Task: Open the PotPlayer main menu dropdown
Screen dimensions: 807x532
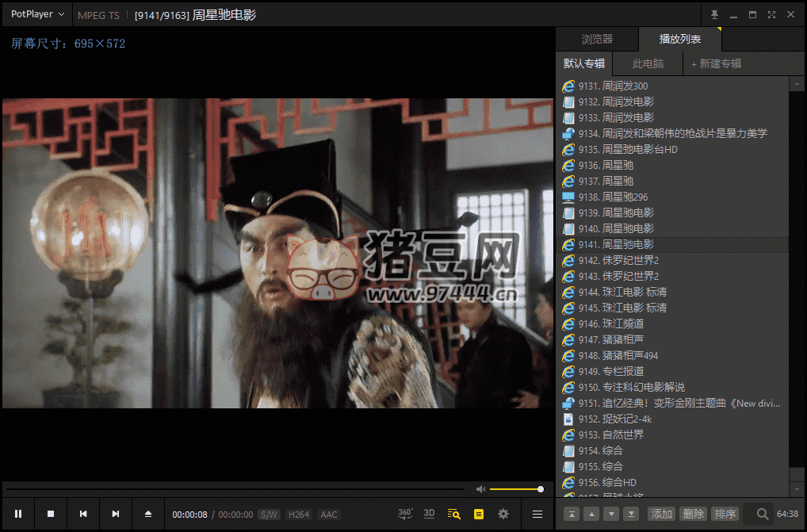Action: 37,14
